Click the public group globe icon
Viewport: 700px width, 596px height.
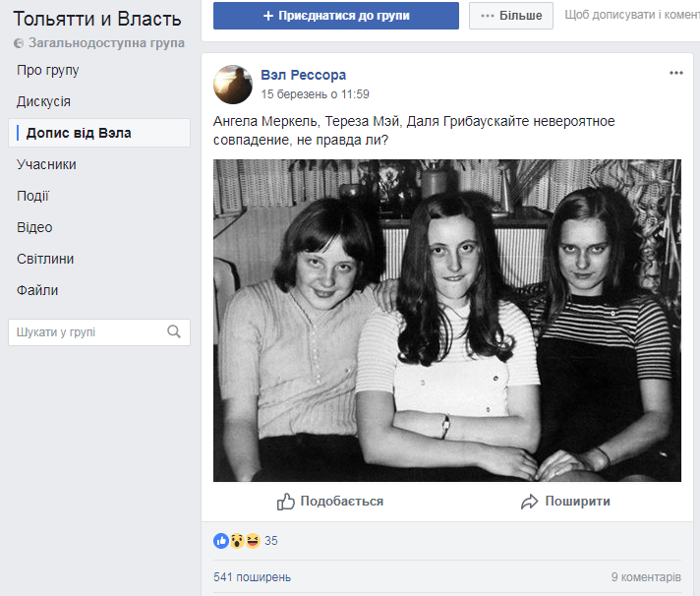[x=20, y=44]
